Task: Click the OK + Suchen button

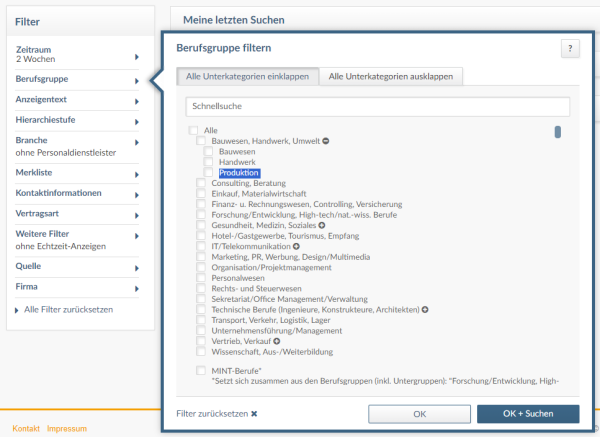Action: [528, 414]
